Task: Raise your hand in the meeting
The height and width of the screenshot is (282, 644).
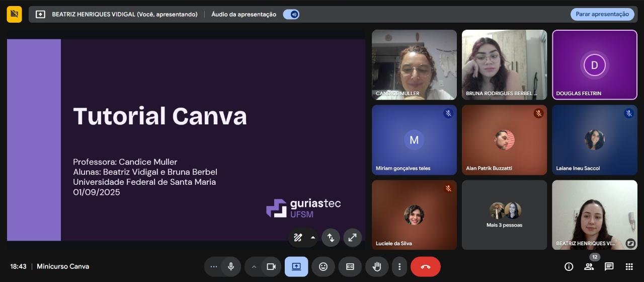Action: pos(376,266)
